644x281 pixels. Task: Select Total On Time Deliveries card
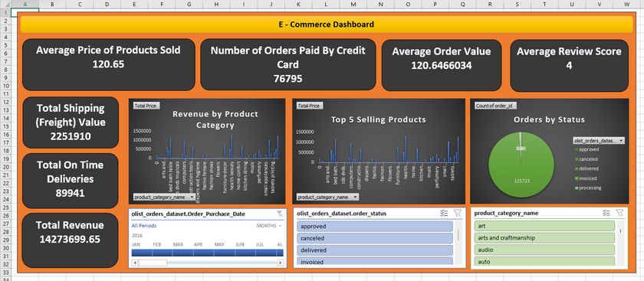tap(71, 181)
